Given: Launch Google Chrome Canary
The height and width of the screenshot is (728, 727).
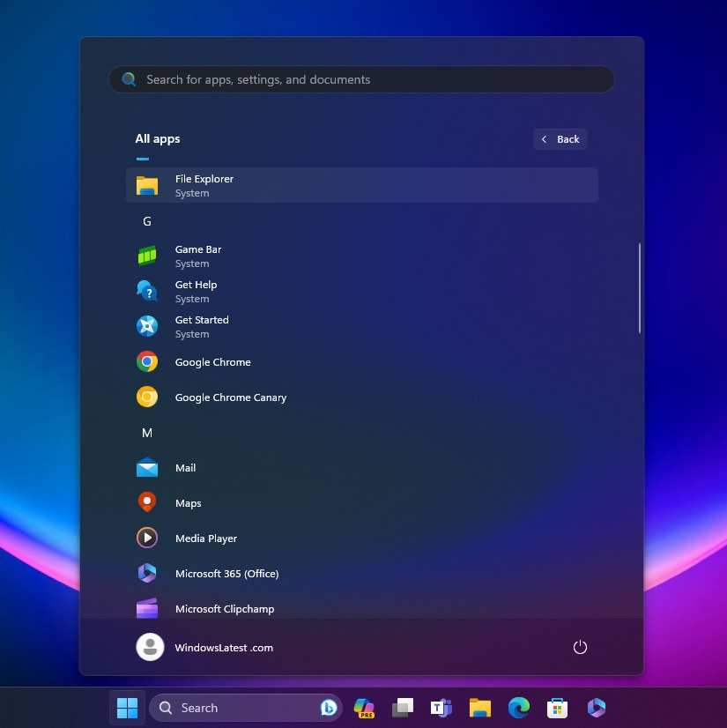Looking at the screenshot, I should [x=230, y=397].
